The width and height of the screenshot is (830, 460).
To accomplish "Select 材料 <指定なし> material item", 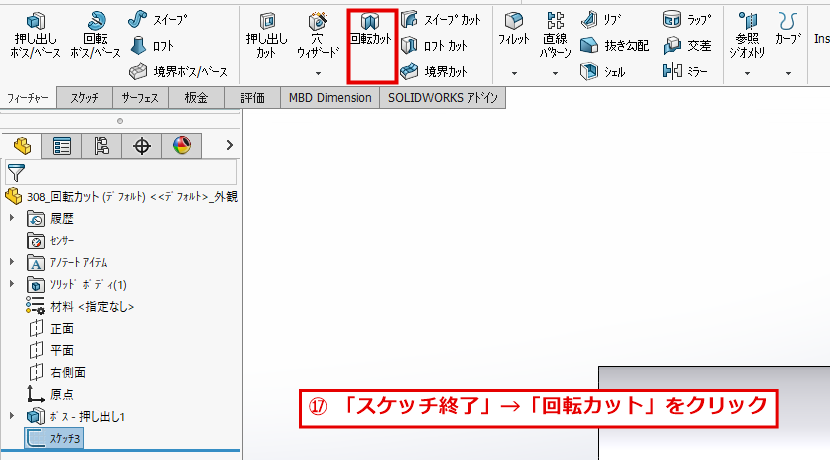I will 80,306.
